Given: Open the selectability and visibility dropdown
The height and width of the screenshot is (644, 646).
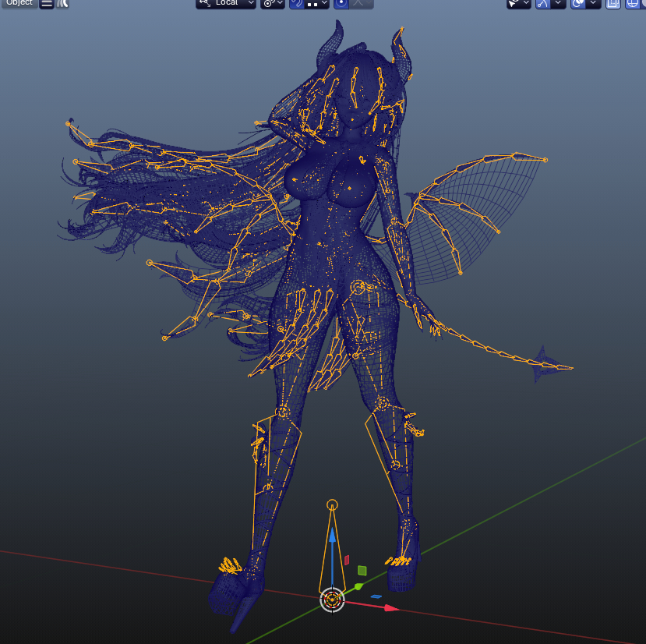Looking at the screenshot, I should (x=519, y=3).
